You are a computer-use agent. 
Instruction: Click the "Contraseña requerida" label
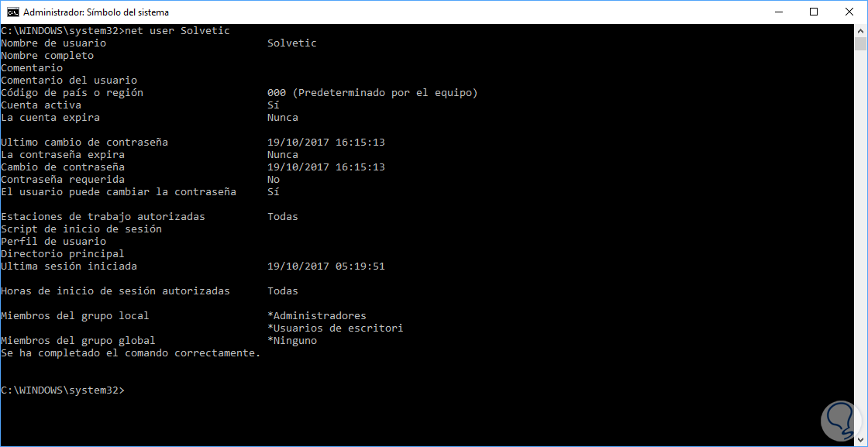pos(63,180)
